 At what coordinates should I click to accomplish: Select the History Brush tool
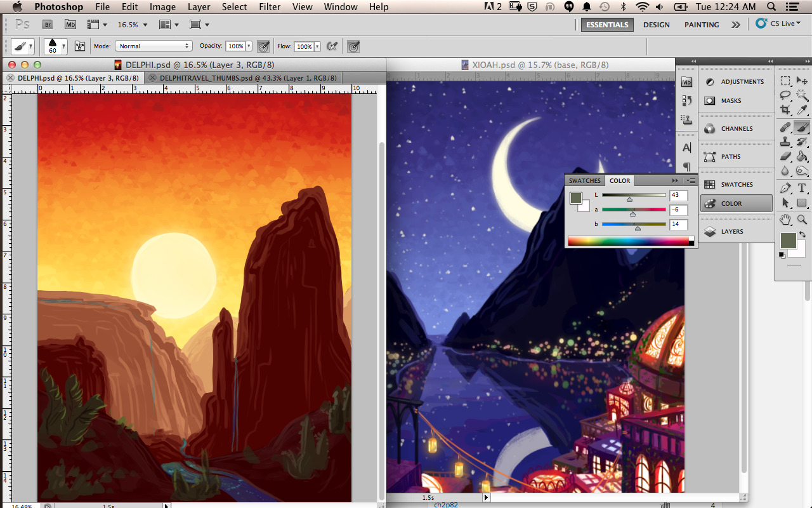[802, 142]
